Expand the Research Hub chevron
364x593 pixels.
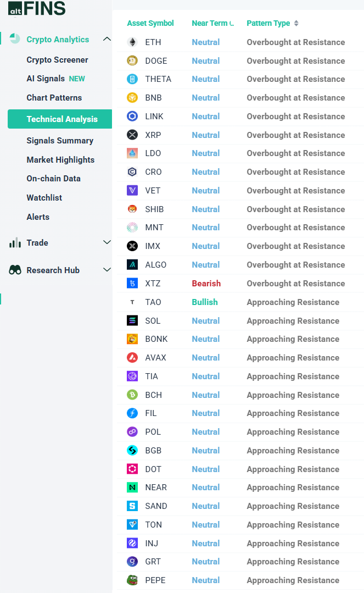107,270
